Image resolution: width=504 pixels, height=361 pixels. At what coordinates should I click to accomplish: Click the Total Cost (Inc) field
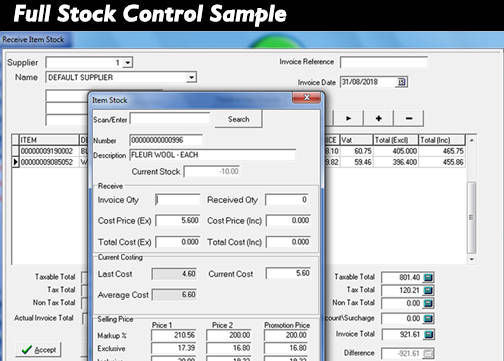click(288, 242)
